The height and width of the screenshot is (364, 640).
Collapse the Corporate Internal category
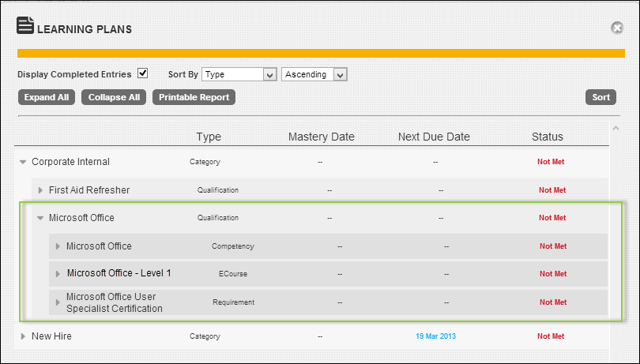(22, 162)
